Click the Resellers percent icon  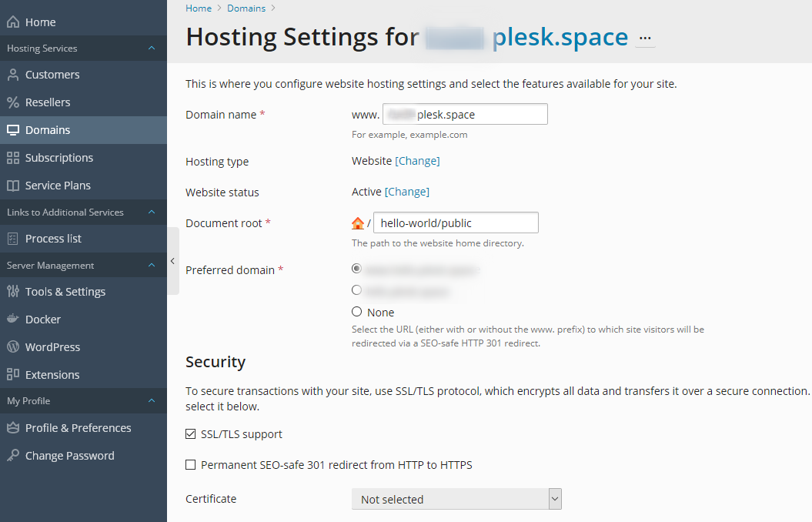[13, 102]
